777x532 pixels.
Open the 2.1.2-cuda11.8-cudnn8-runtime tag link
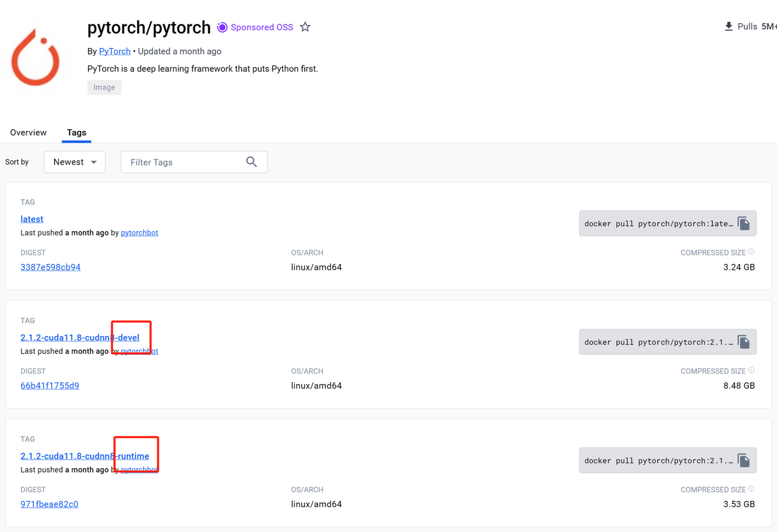pos(85,456)
